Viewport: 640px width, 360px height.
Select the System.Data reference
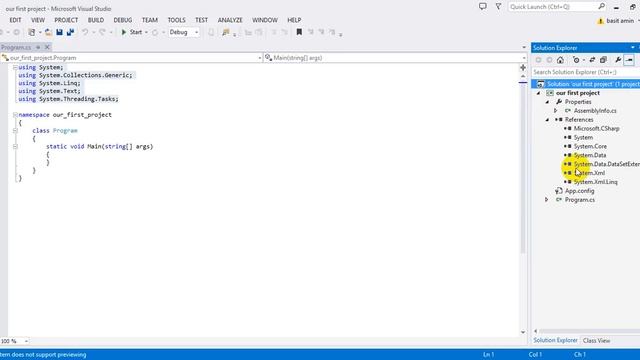tap(589, 156)
